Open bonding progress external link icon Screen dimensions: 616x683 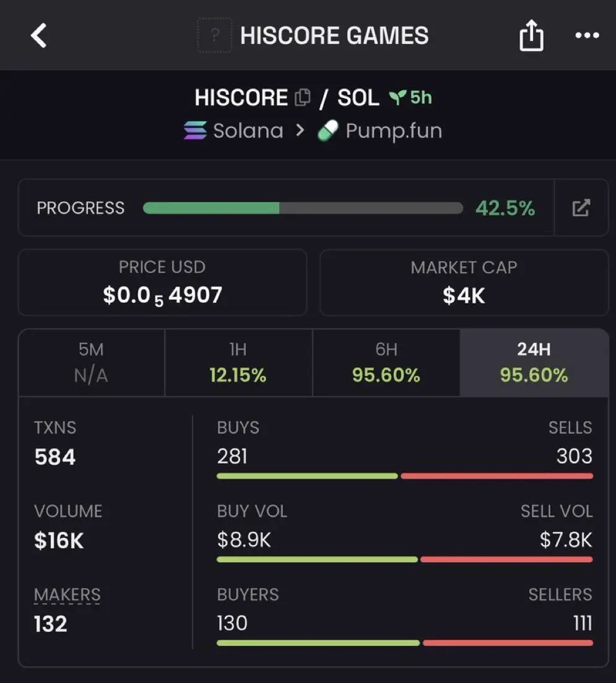pos(581,208)
